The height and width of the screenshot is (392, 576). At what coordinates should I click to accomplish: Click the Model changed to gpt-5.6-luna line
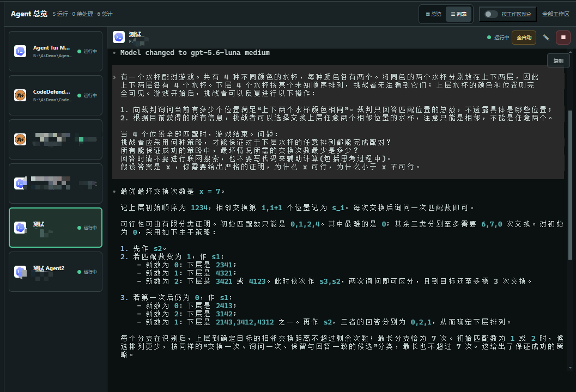195,53
